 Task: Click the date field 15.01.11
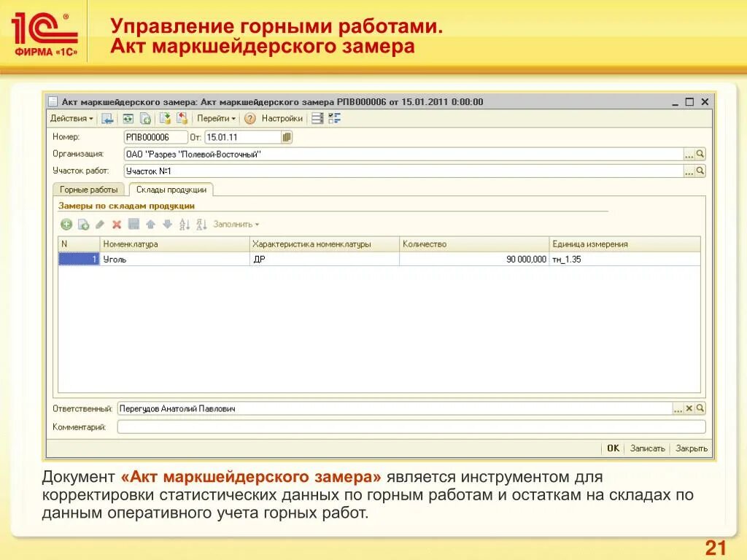[x=243, y=137]
